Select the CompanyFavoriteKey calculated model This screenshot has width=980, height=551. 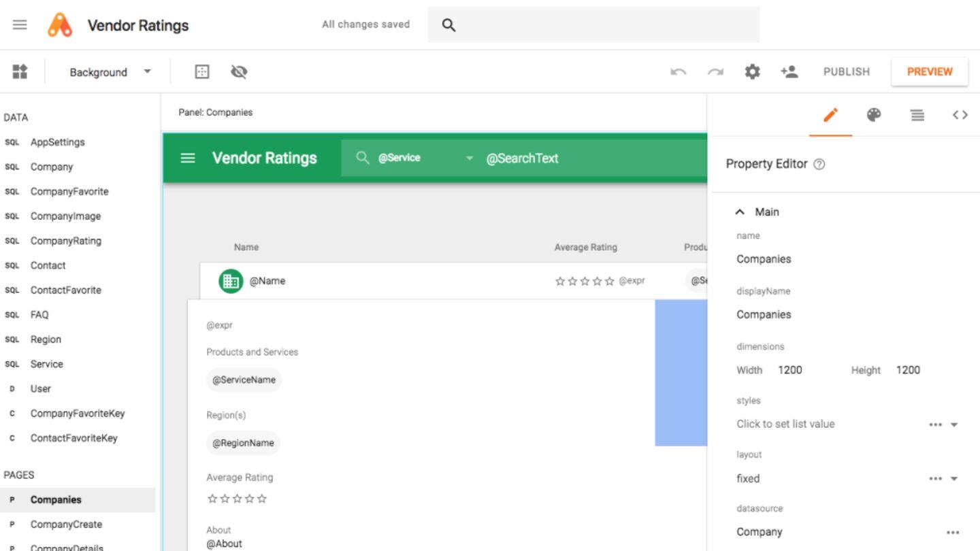[78, 414]
